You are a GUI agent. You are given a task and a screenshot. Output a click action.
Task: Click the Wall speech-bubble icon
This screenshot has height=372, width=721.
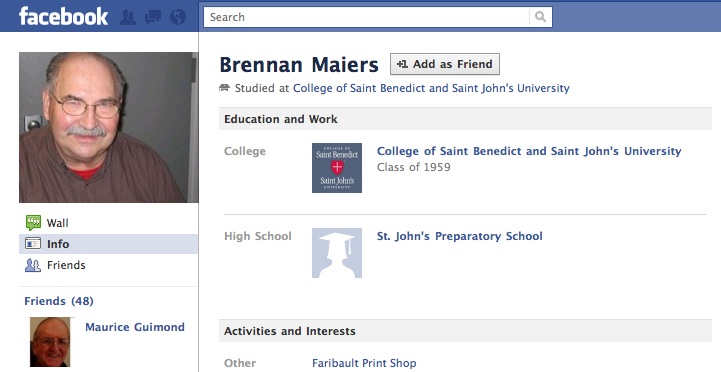tap(33, 223)
